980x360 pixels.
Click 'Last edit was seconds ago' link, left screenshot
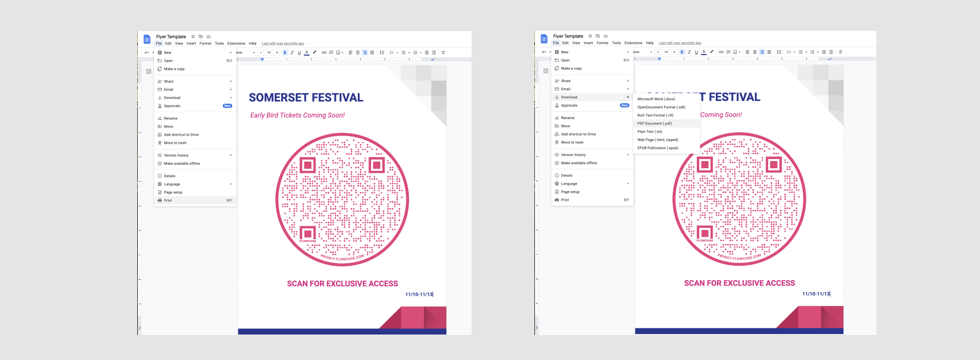[283, 43]
